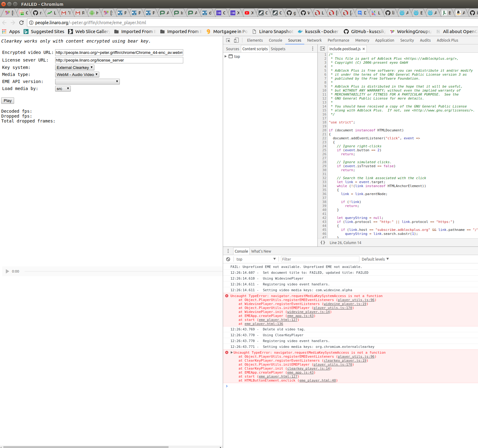Viewport: 478px width, 448px height.
Task: Open the Default levels dropdown
Action: (x=375, y=259)
